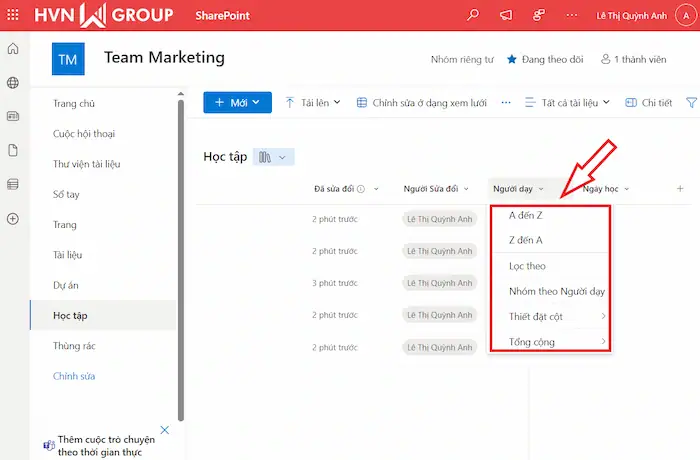Open the home icon in left rail
This screenshot has height=460, width=700.
13,50
